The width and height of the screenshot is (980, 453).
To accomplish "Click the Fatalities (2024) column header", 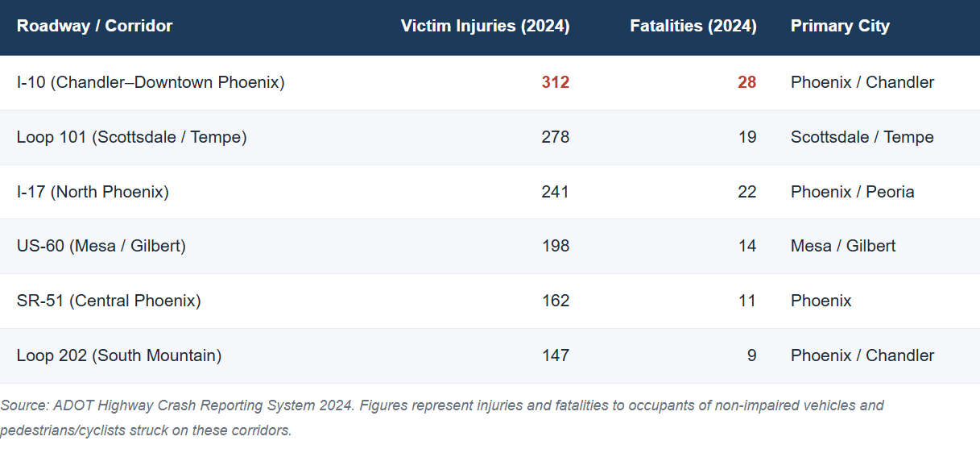I will (x=693, y=26).
